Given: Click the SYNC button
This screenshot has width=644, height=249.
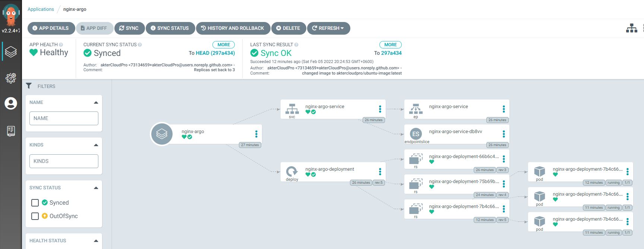Looking at the screenshot, I should click(129, 28).
